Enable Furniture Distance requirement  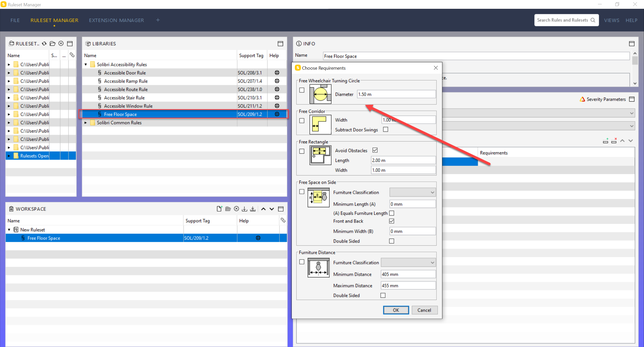tap(302, 262)
